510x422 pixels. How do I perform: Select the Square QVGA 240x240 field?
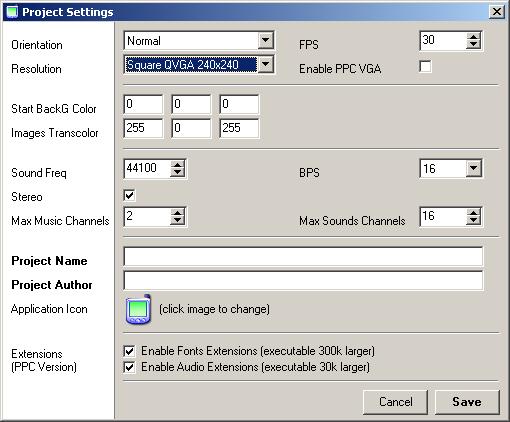click(x=191, y=64)
